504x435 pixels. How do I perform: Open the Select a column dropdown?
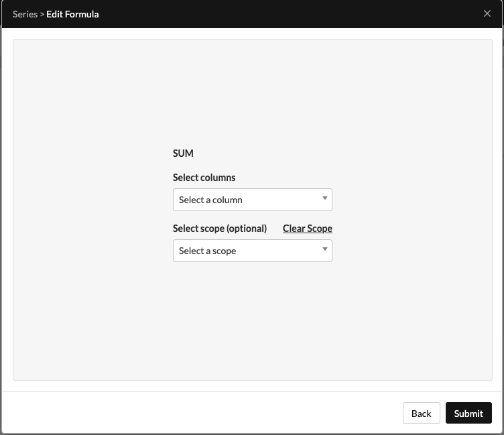(252, 200)
